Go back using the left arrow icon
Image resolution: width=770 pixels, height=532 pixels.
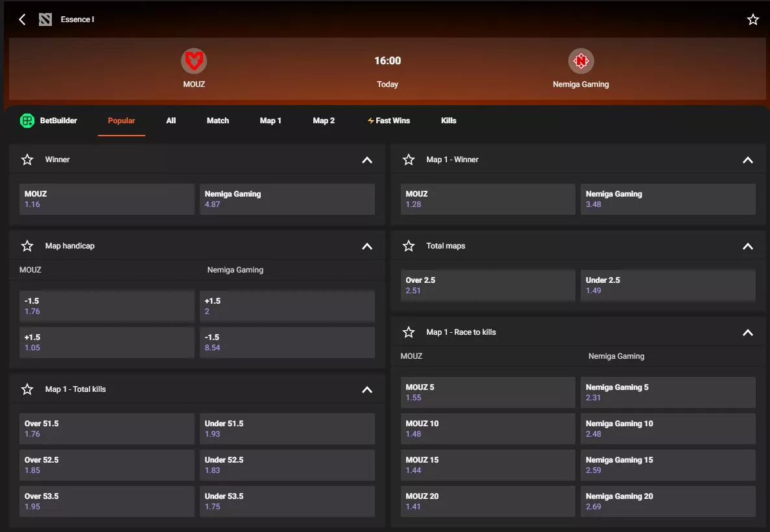22,19
